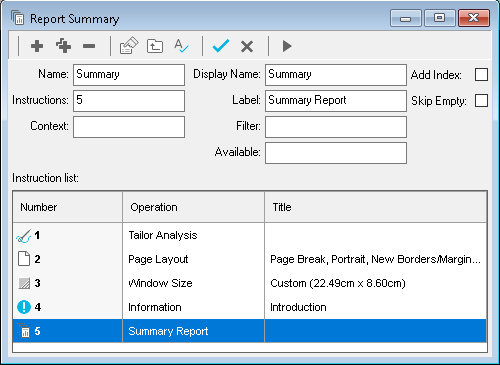Click the add multiple instructions double-plus icon
The image size is (500, 365).
(x=63, y=46)
